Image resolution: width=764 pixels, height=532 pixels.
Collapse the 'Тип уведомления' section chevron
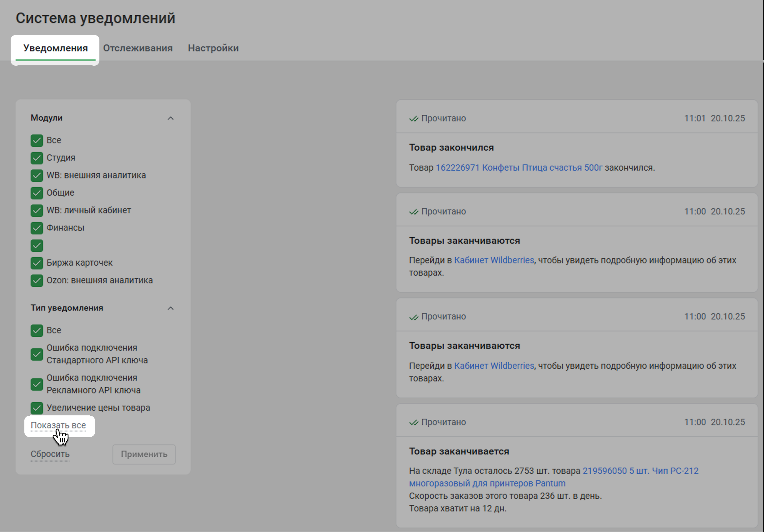click(x=170, y=308)
